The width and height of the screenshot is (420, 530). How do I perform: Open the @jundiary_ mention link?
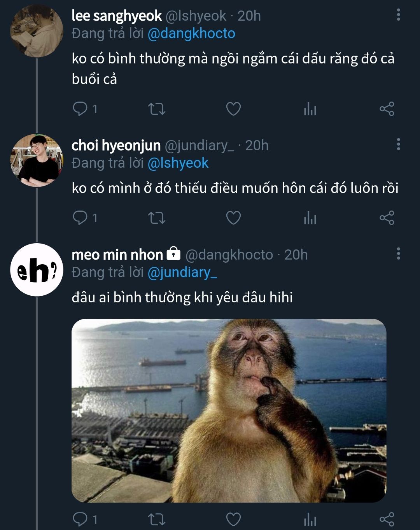pyautogui.click(x=182, y=272)
